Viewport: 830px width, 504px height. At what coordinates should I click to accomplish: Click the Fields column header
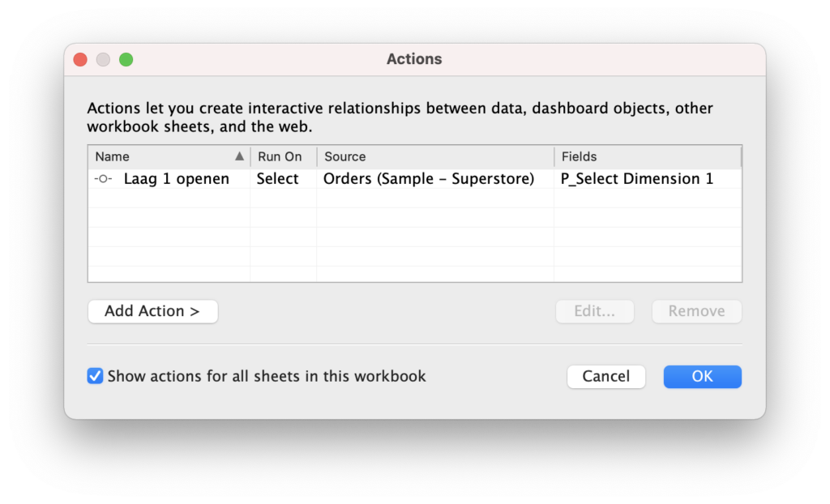579,156
